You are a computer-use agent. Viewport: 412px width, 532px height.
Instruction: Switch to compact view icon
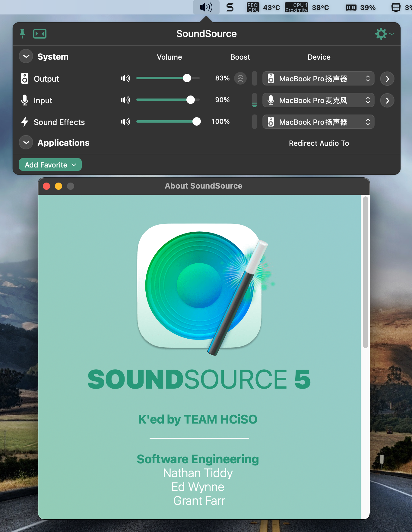(x=40, y=34)
